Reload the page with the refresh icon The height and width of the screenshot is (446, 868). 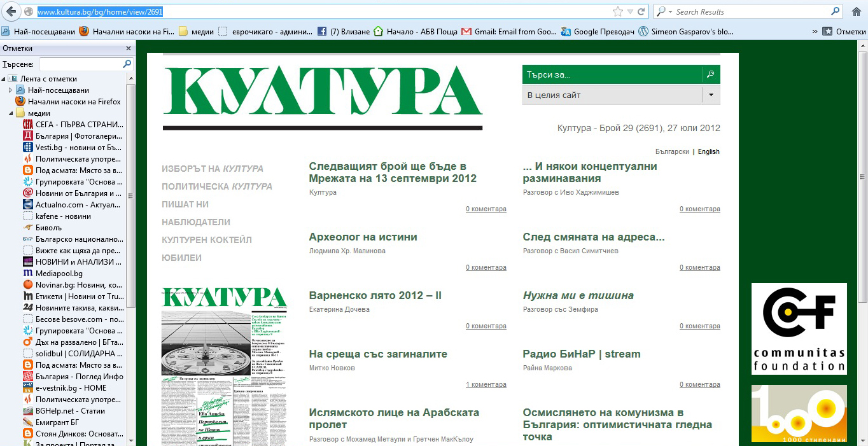641,11
